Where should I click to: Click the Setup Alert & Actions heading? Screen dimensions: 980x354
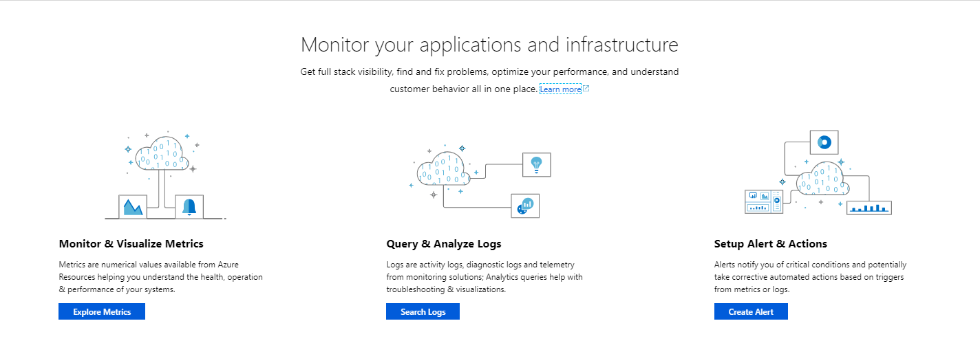click(x=771, y=244)
